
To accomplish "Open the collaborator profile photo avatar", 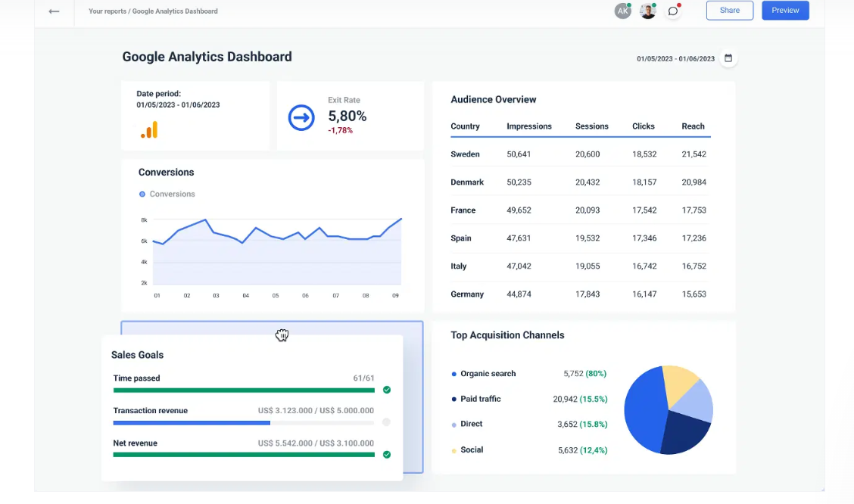I will tap(647, 11).
